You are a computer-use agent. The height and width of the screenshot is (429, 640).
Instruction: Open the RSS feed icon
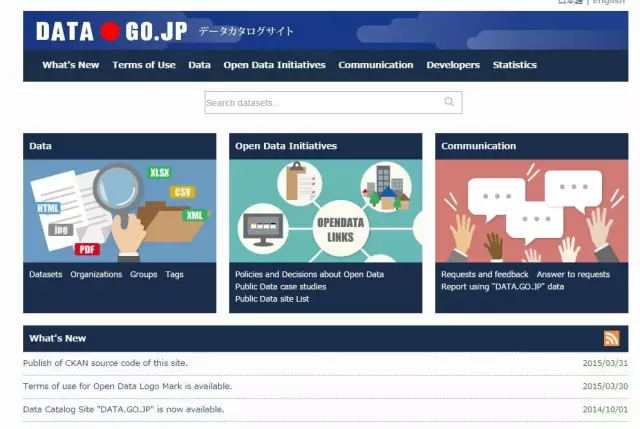coord(611,338)
